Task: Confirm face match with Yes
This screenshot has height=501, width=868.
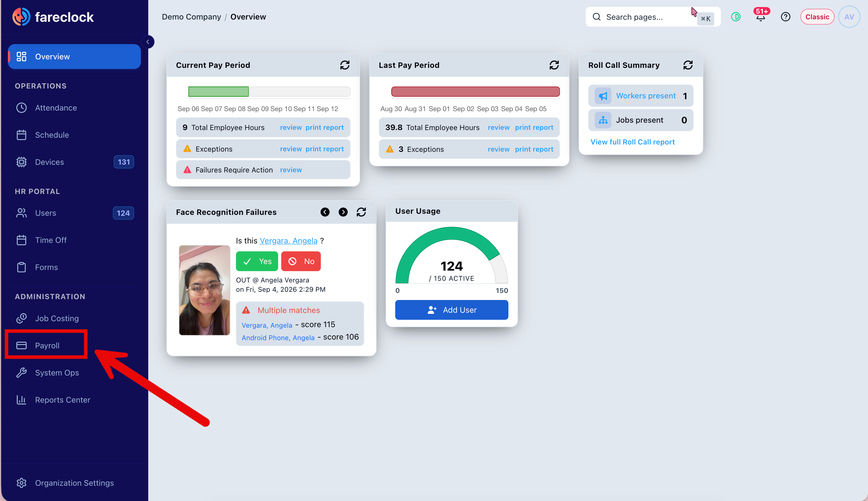Action: pos(257,261)
